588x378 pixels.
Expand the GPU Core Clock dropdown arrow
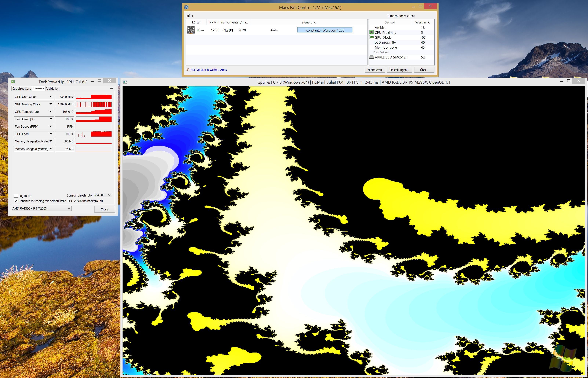point(51,97)
